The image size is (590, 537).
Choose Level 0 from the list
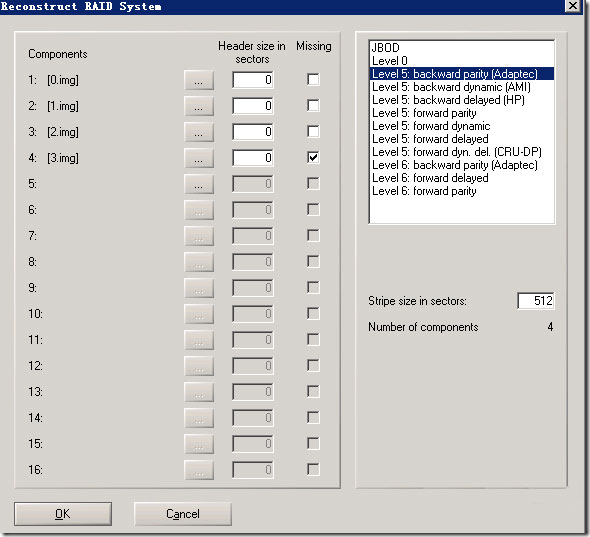[462, 61]
